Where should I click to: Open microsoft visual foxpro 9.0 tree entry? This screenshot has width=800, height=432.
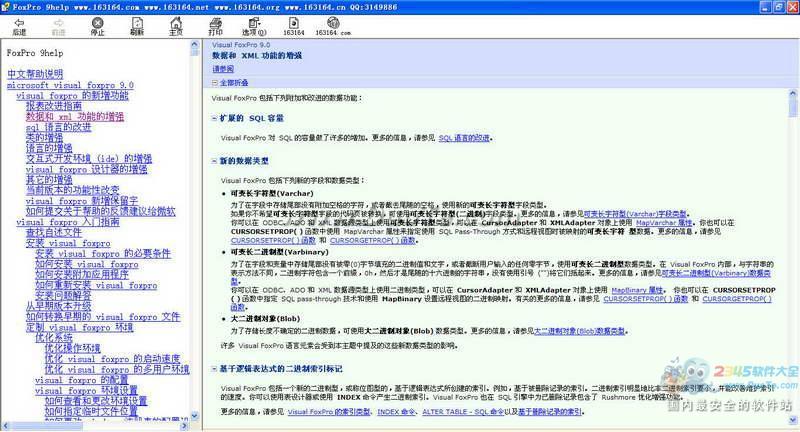tap(70, 85)
